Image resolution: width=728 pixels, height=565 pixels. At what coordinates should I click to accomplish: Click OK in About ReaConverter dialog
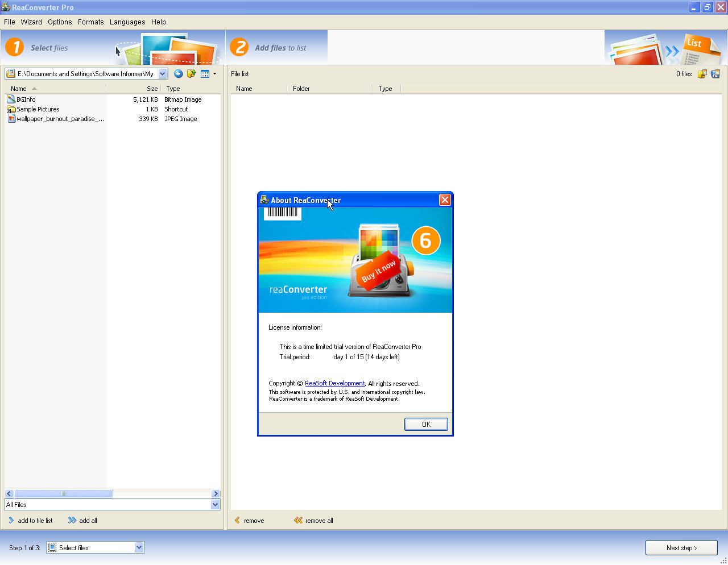[x=426, y=424]
